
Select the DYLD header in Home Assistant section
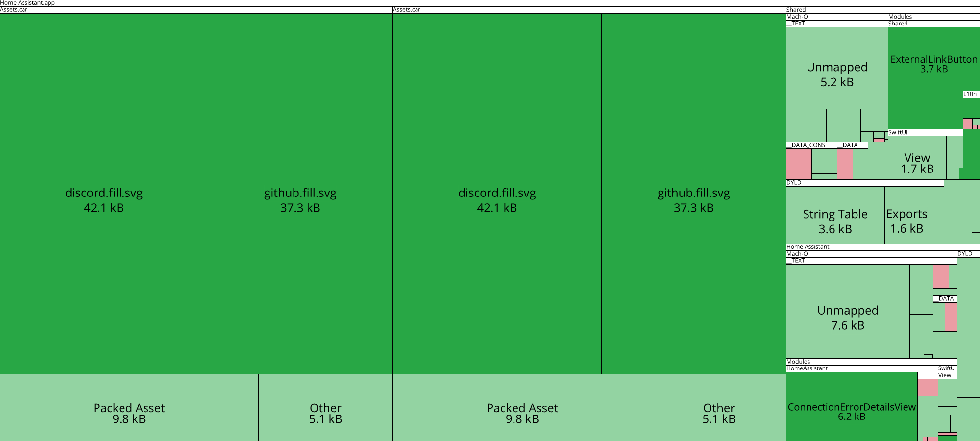[x=969, y=254]
